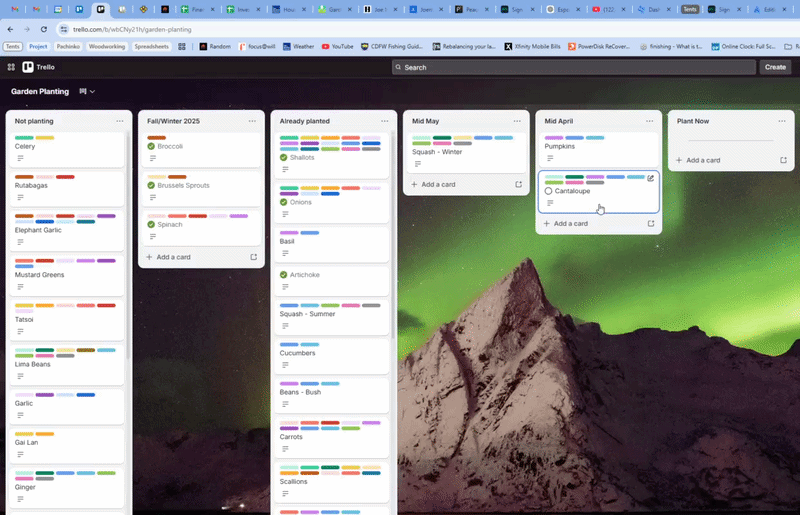The width and height of the screenshot is (800, 515).
Task: Uncheck the Spinach card complete mark
Action: [151, 225]
